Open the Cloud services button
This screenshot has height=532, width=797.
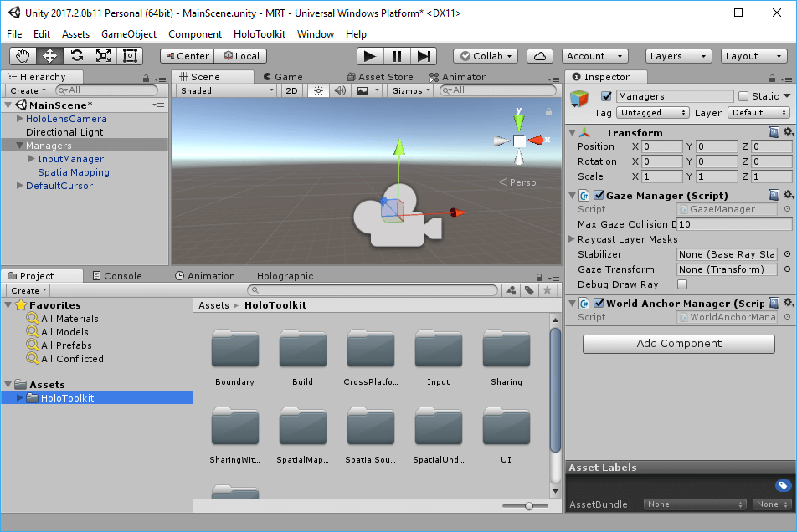pyautogui.click(x=540, y=56)
